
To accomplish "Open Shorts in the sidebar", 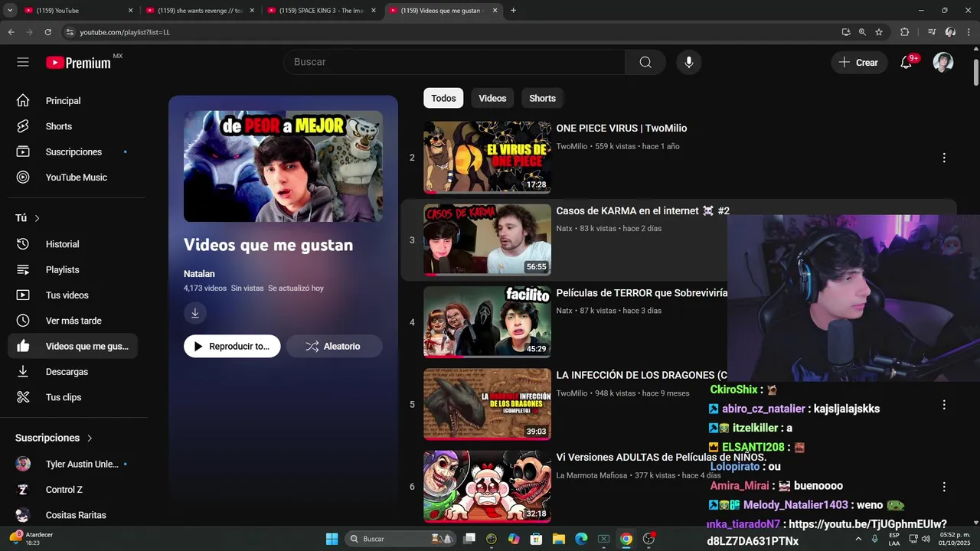I will [x=73, y=126].
